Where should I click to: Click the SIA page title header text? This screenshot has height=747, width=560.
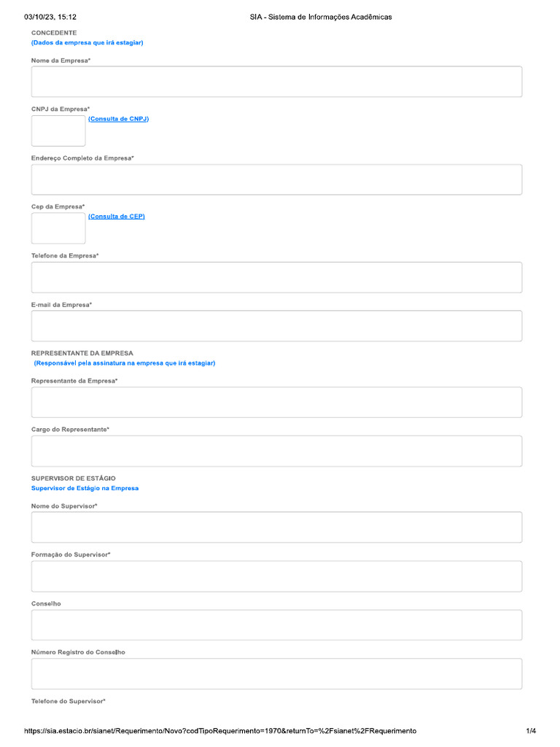click(x=321, y=18)
